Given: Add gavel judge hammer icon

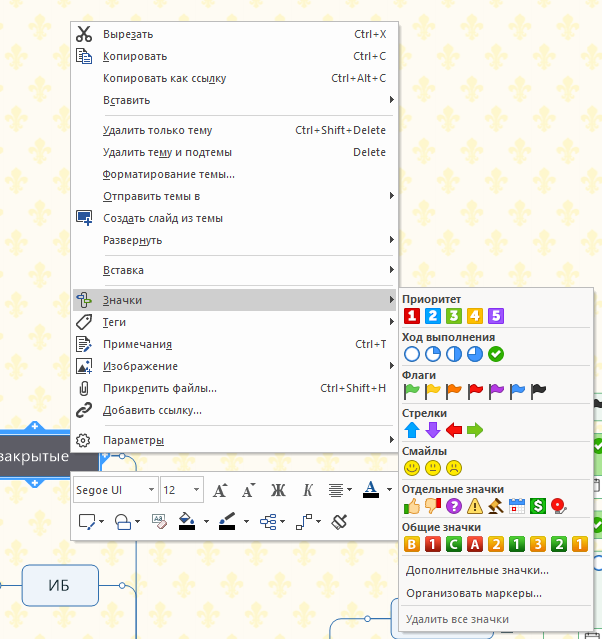Looking at the screenshot, I should coord(496,506).
